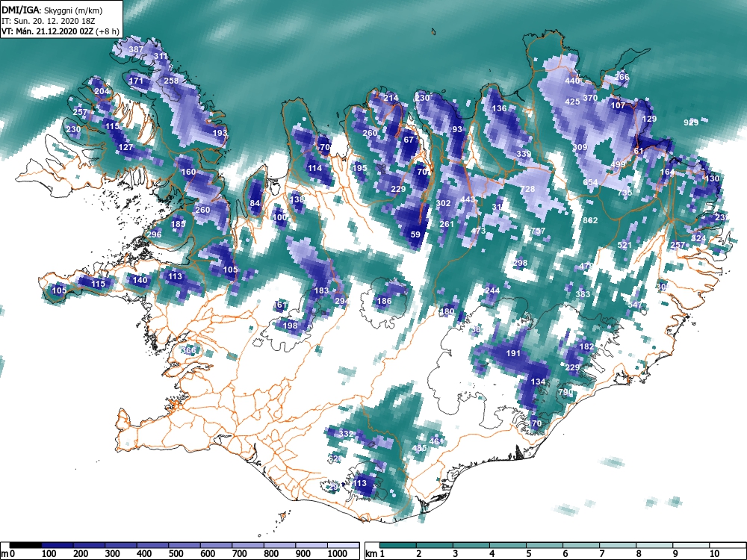Click the '485' visibility value
Image resolution: width=747 pixels, height=560 pixels.
419,447
